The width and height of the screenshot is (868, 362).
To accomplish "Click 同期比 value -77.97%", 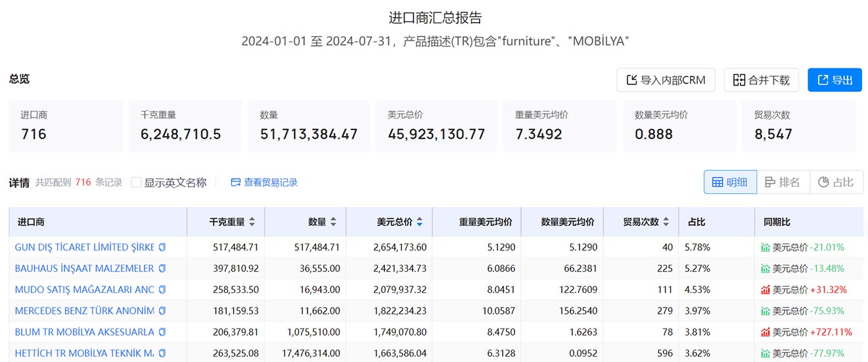I will [828, 353].
